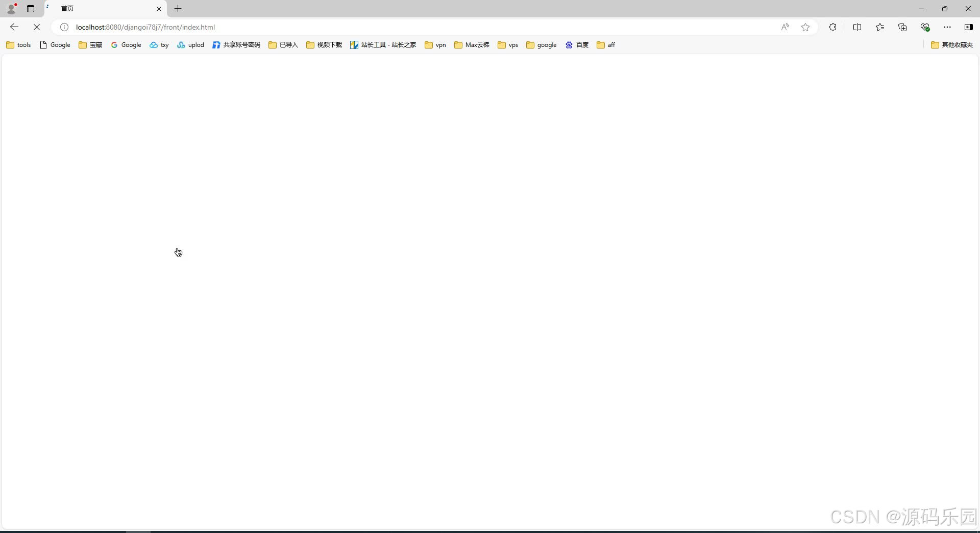Toggle the view-site-information icon

tap(63, 27)
